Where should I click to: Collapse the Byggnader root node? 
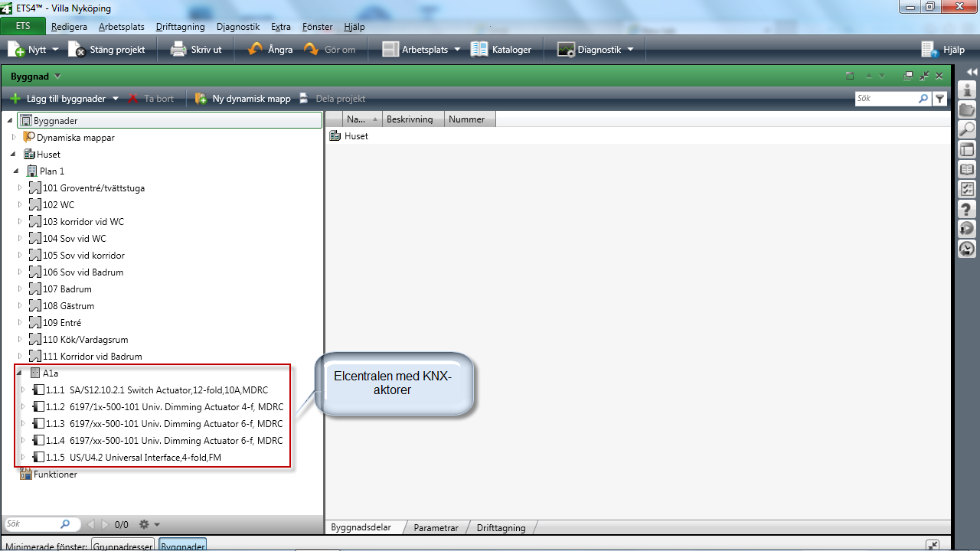coord(9,121)
